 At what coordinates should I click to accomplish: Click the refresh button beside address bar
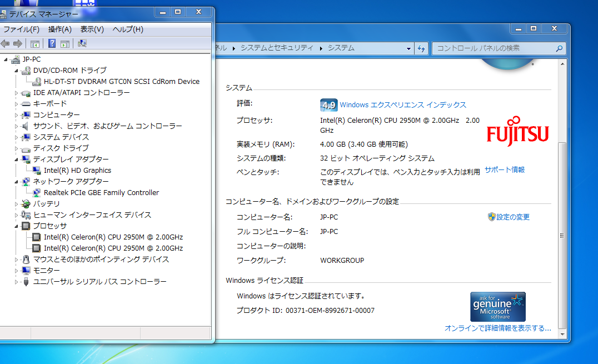point(421,48)
